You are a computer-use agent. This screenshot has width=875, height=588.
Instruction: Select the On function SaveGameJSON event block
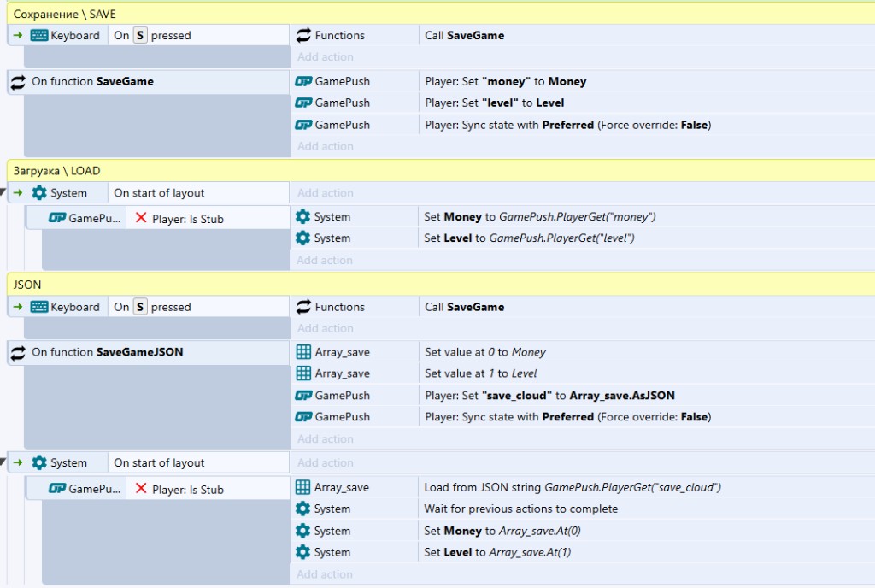[x=149, y=353]
